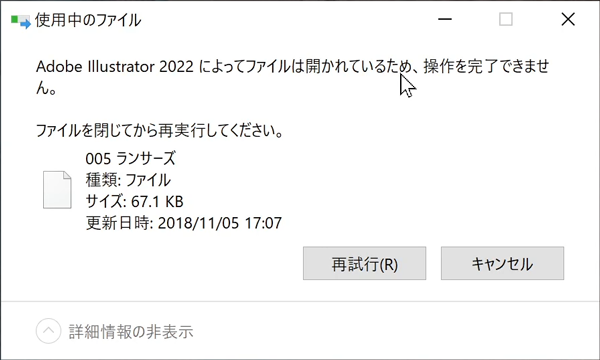
Task: Click the 更新日時 2018/11/05 17:07 line
Action: 184,223
